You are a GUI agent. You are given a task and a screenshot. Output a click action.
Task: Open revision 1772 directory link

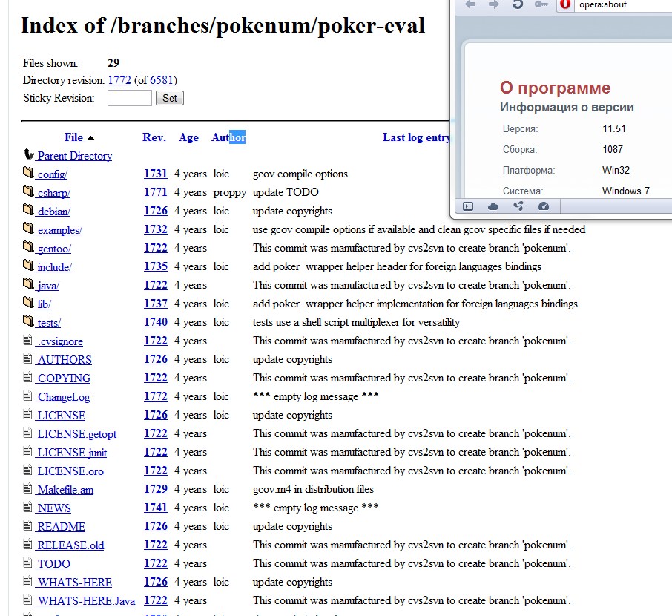pos(119,80)
